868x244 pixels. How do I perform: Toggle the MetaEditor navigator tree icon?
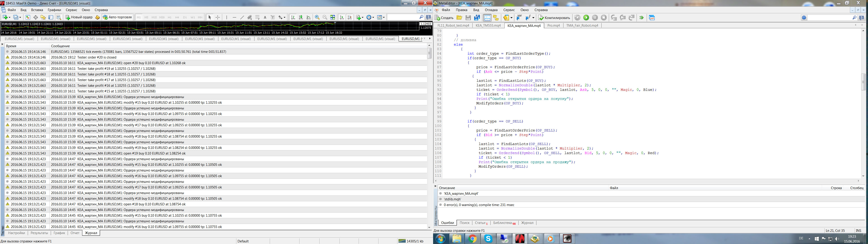pyautogui.click(x=496, y=18)
